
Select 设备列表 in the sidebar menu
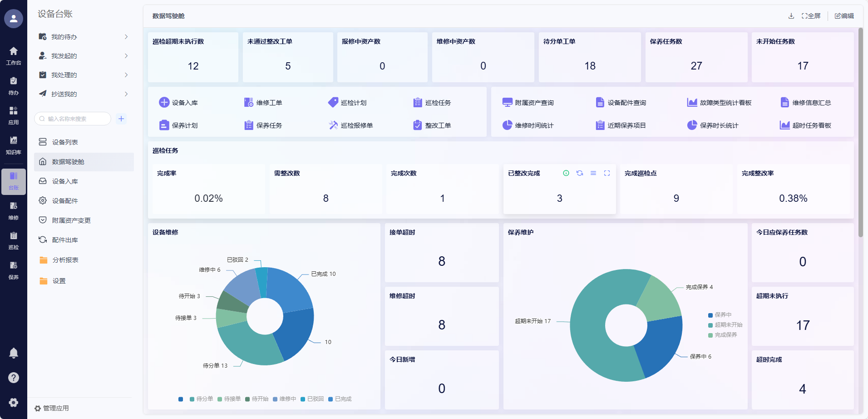65,142
